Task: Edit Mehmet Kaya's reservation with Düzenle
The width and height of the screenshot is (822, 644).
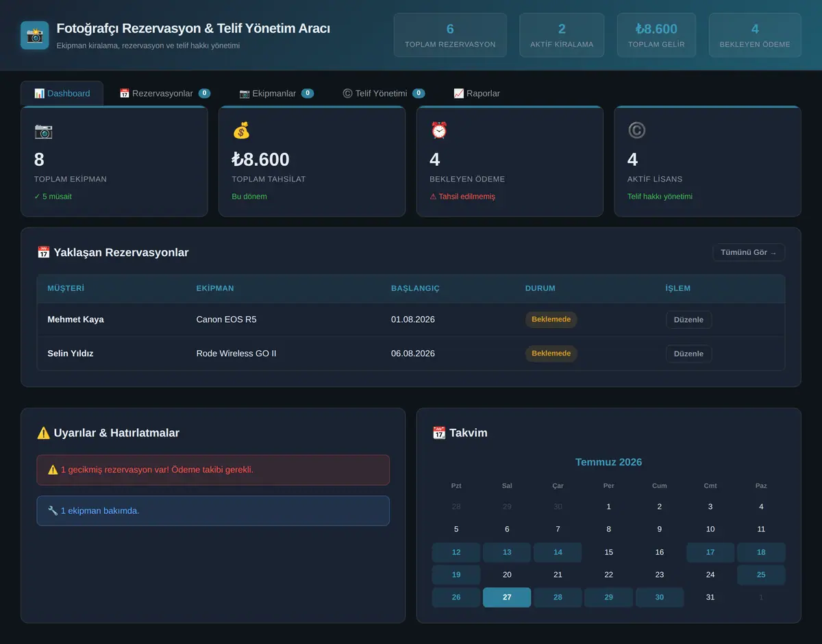Action: click(688, 320)
